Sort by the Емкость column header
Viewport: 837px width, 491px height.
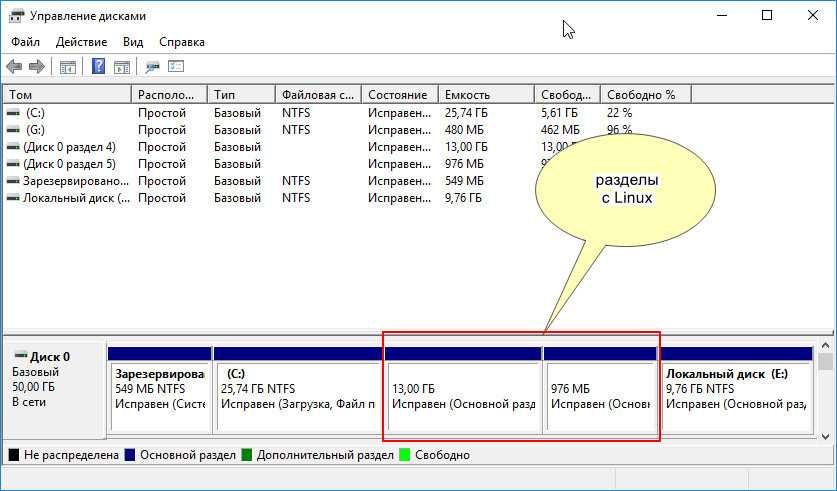coord(485,95)
